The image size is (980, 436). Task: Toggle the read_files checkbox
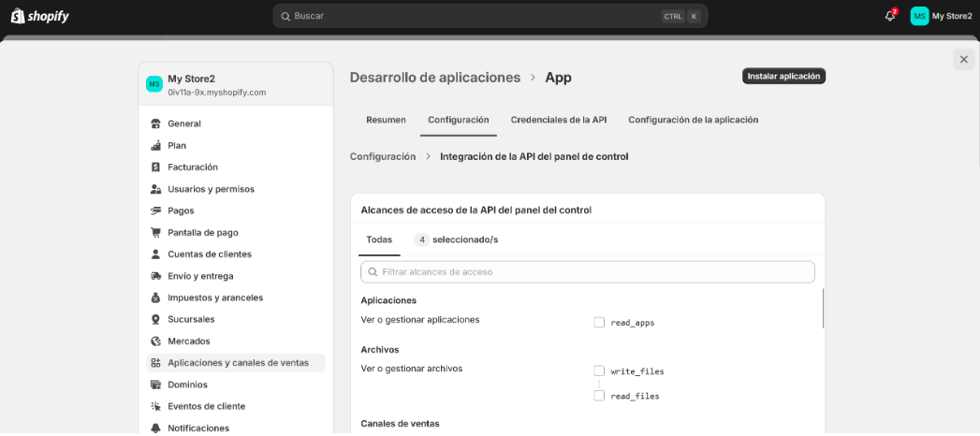click(x=599, y=396)
